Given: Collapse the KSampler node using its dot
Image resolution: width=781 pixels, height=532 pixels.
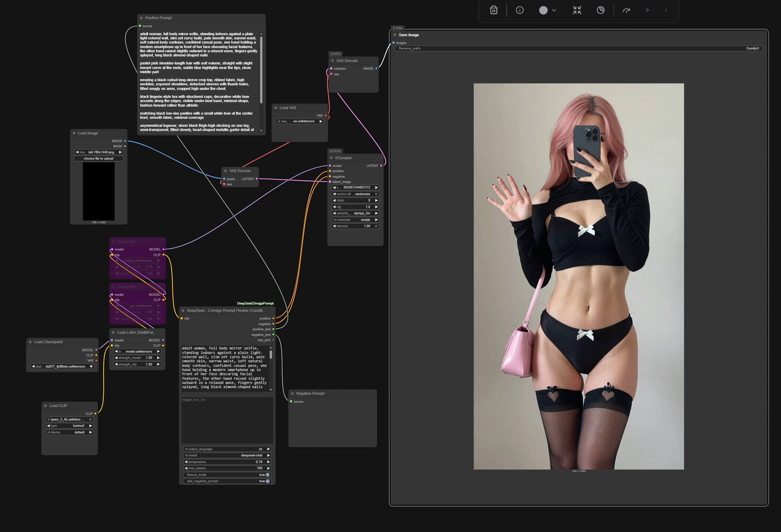Looking at the screenshot, I should tap(331, 158).
